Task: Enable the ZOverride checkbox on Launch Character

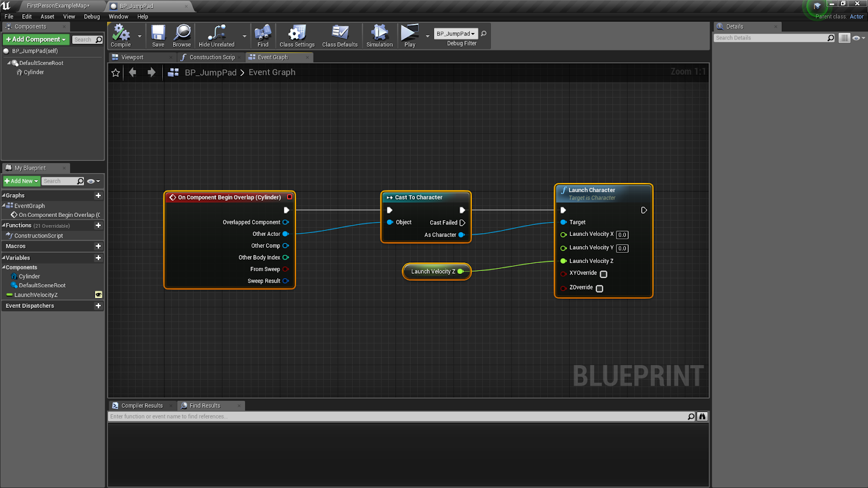Action: tap(599, 288)
